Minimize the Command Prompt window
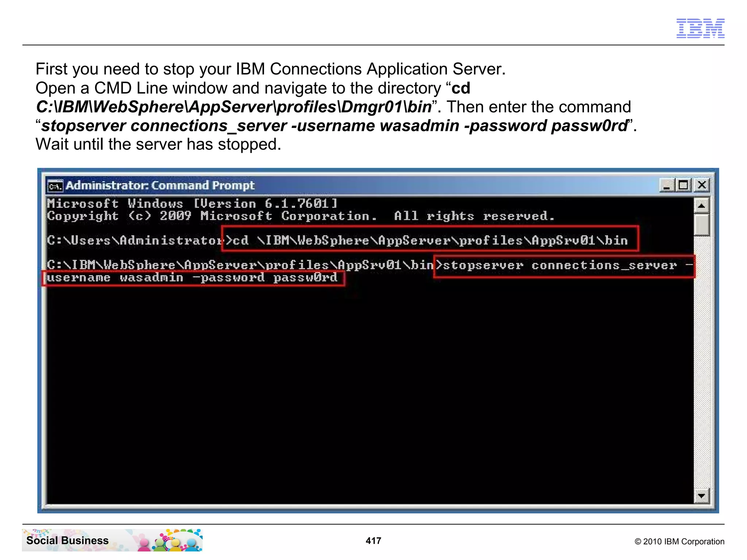 point(667,185)
